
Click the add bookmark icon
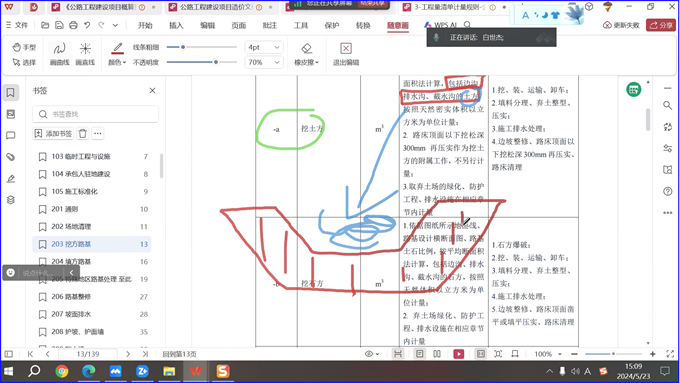[38, 134]
